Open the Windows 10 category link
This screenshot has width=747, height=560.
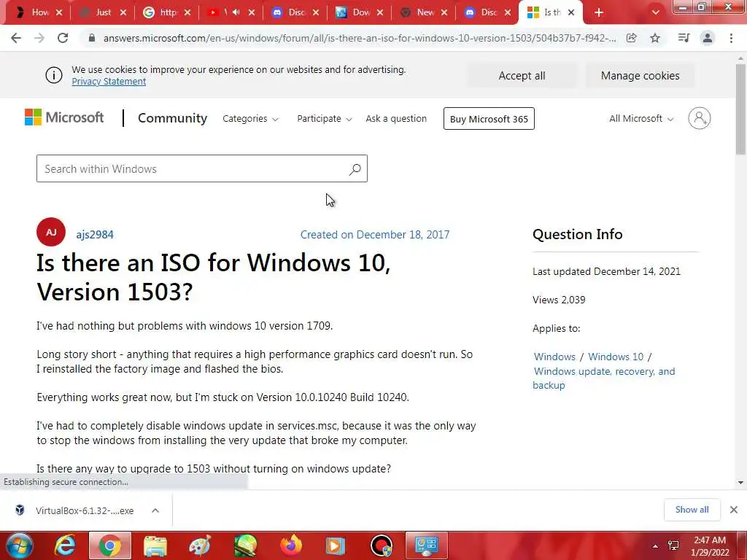pyautogui.click(x=616, y=357)
